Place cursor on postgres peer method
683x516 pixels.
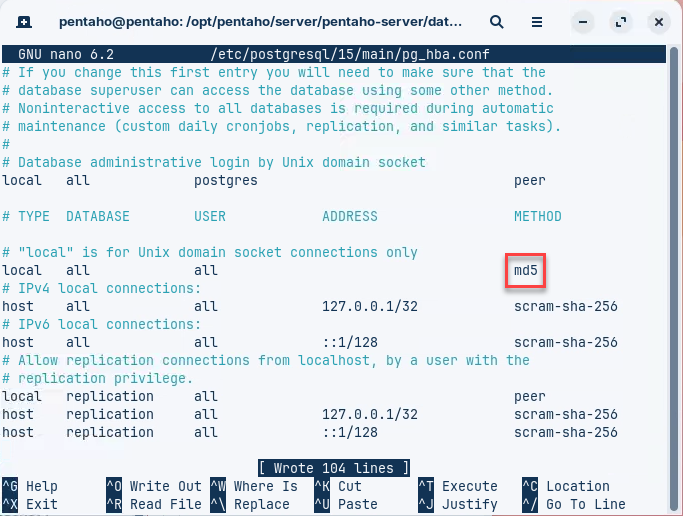(x=530, y=180)
